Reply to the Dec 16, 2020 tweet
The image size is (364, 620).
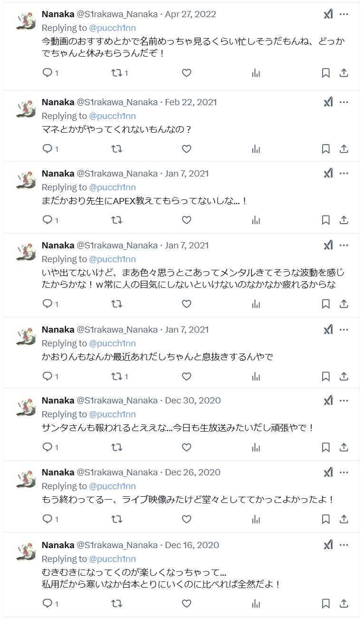point(48,604)
